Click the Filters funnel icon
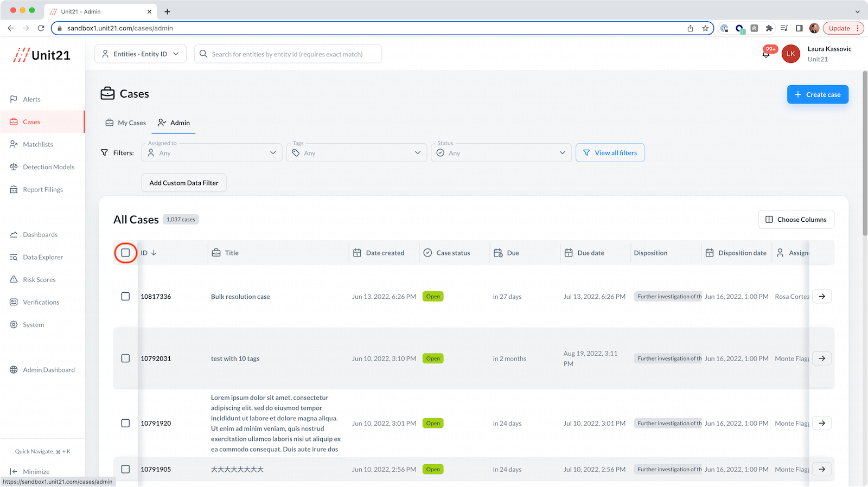Viewport: 868px width, 487px height. click(x=104, y=153)
